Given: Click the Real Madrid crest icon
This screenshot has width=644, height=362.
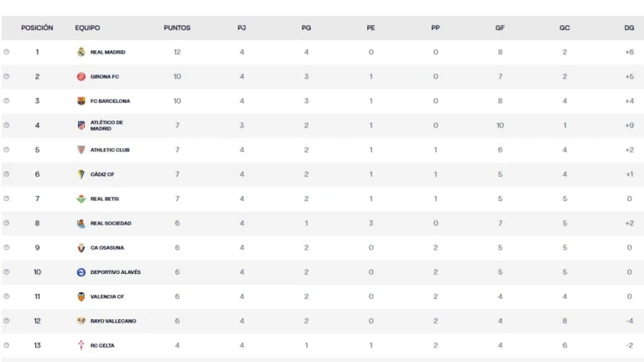Looking at the screenshot, I should [81, 52].
